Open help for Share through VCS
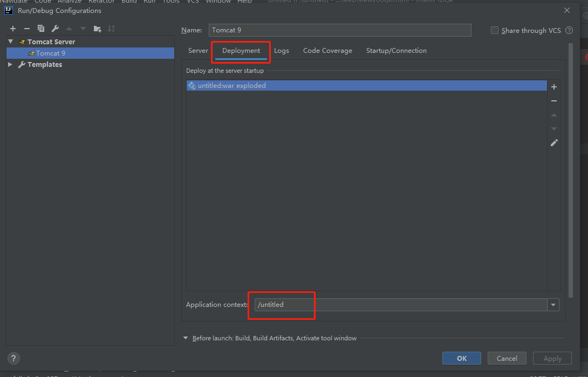 [569, 30]
